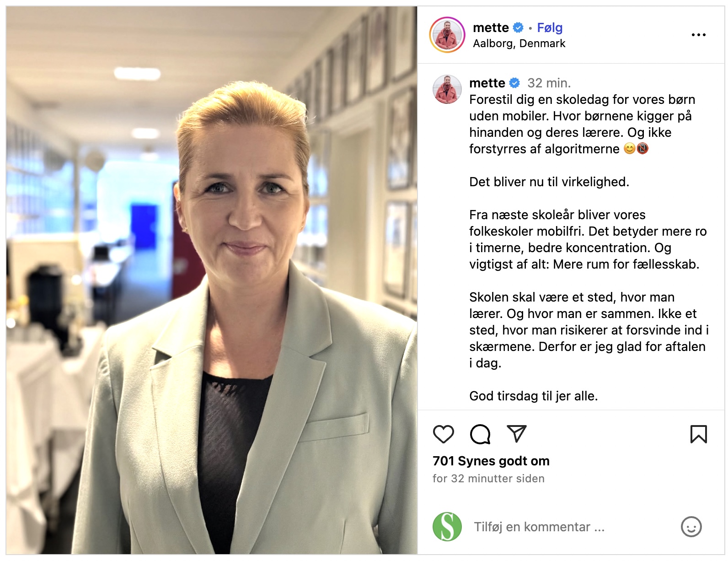Open mette's story ring profile picture in header
This screenshot has height=561, width=728.
click(x=447, y=35)
